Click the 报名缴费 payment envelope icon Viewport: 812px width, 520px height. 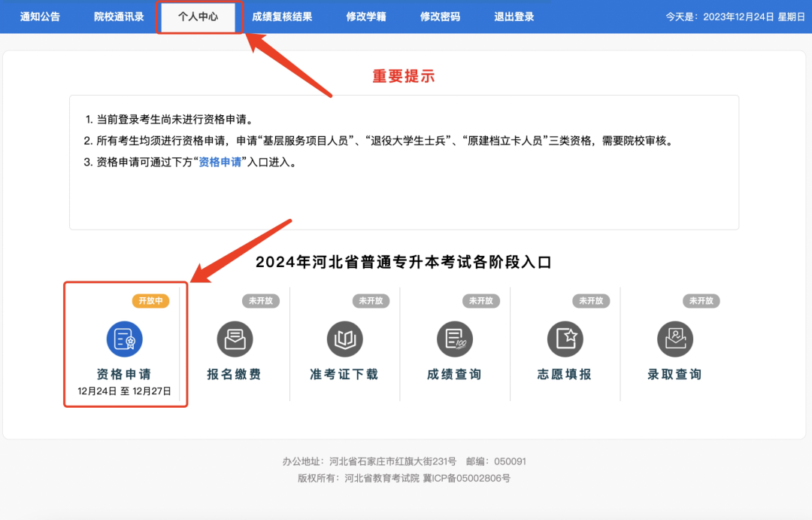[235, 339]
